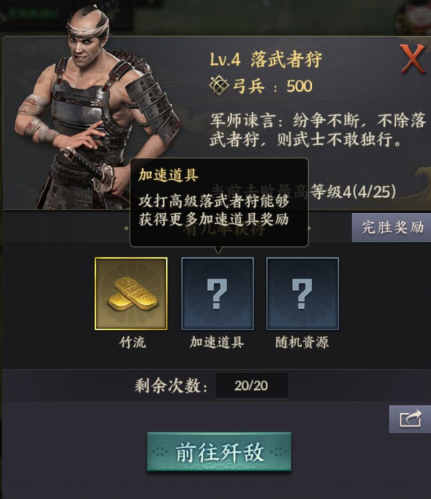Select the 加速道具 question mark reward slot
This screenshot has height=499, width=431.
tap(217, 294)
